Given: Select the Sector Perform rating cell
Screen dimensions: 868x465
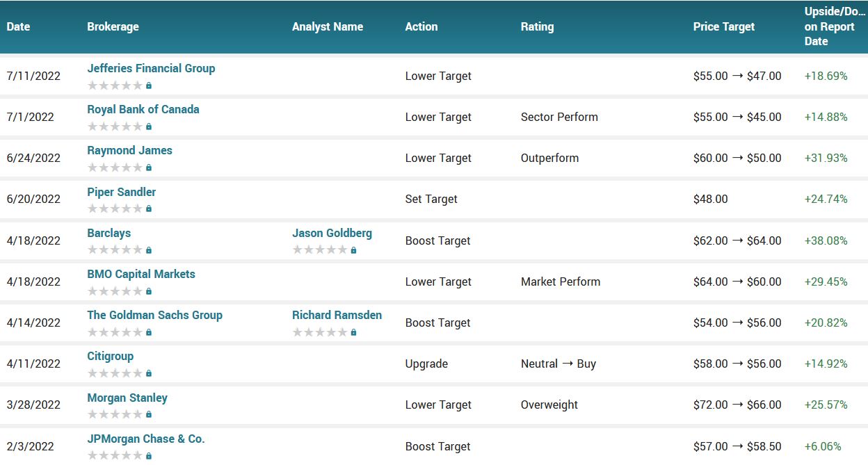Looking at the screenshot, I should (559, 117).
